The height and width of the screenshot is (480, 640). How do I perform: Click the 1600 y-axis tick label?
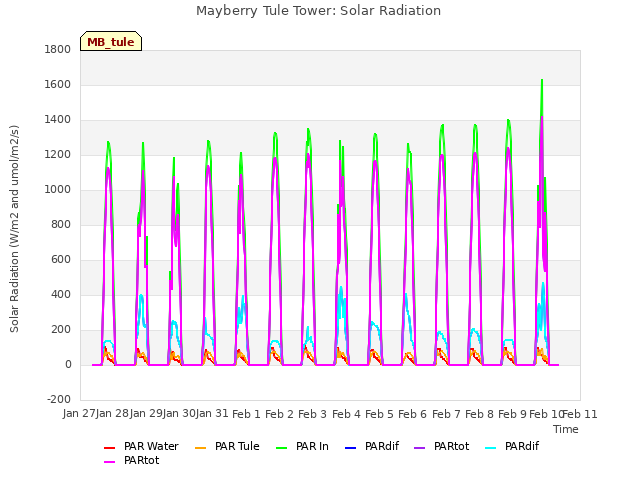pos(58,84)
